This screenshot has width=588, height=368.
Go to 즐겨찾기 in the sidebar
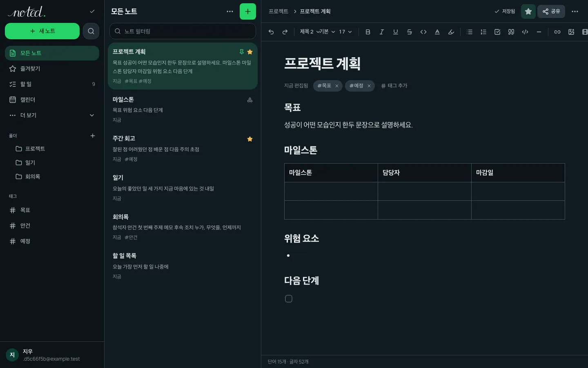click(52, 69)
